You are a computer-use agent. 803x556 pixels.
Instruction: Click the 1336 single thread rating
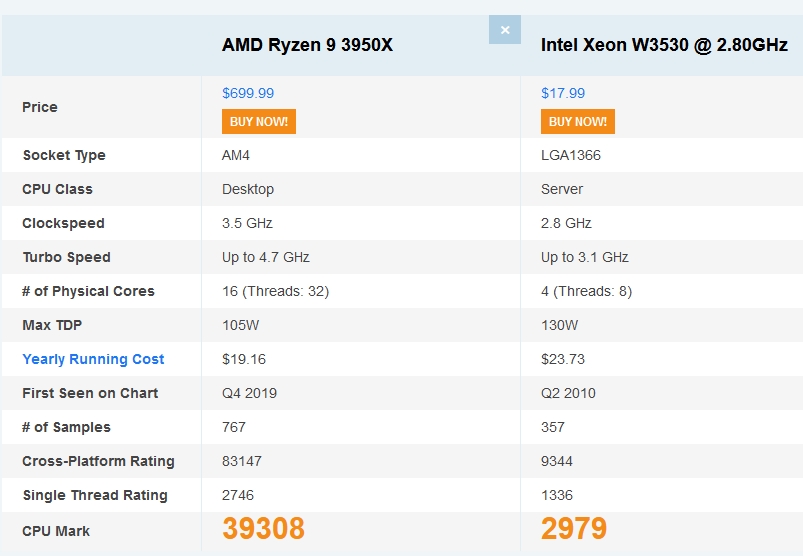point(557,495)
